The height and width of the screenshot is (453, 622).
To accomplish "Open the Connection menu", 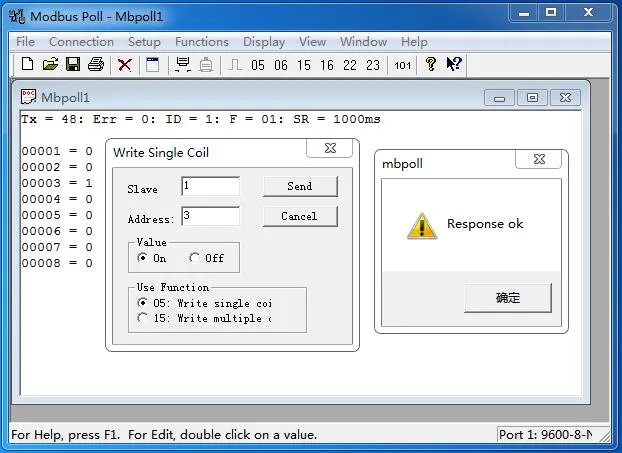I will 81,42.
